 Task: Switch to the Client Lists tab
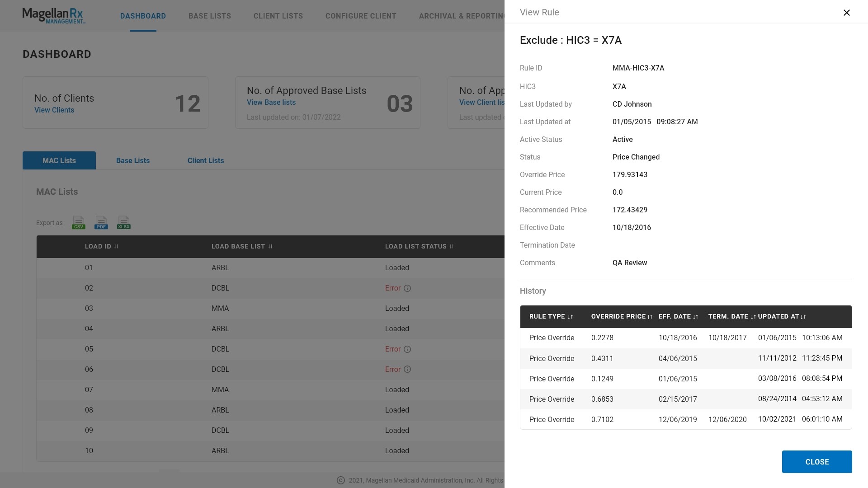pyautogui.click(x=206, y=160)
